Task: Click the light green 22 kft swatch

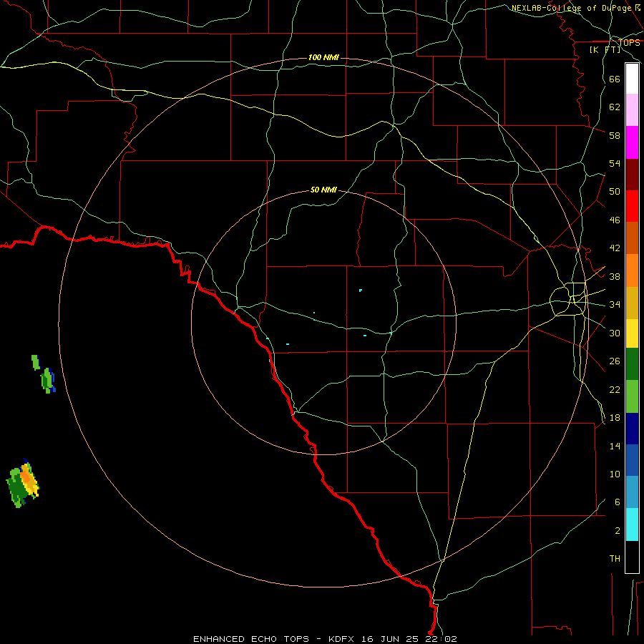Action: [x=632, y=396]
